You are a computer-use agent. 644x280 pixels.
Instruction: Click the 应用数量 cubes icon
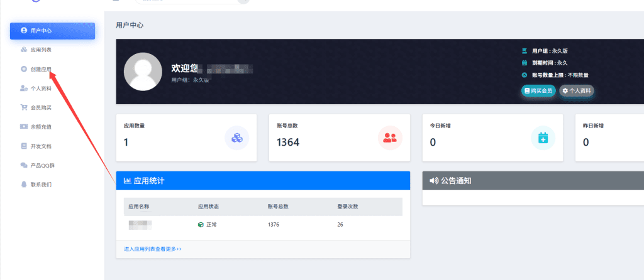coord(237,137)
